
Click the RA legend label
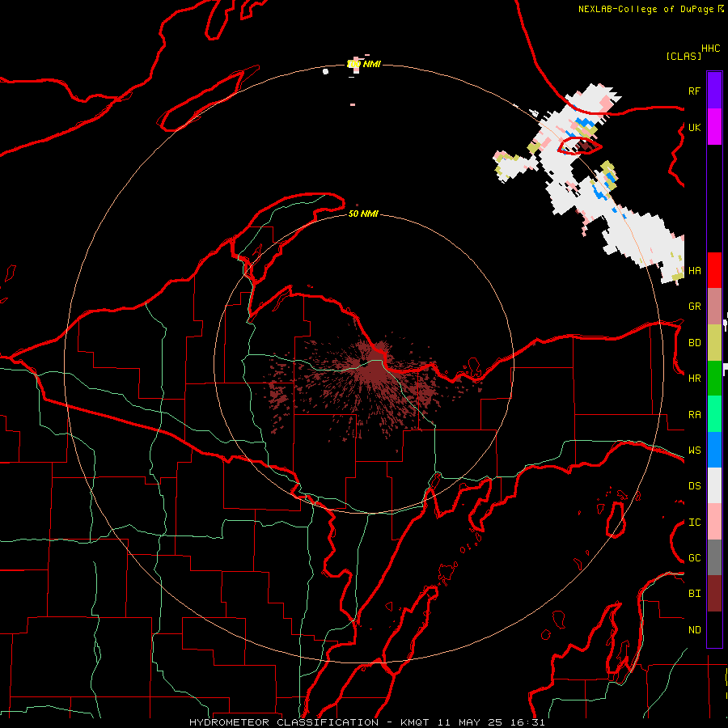694,415
